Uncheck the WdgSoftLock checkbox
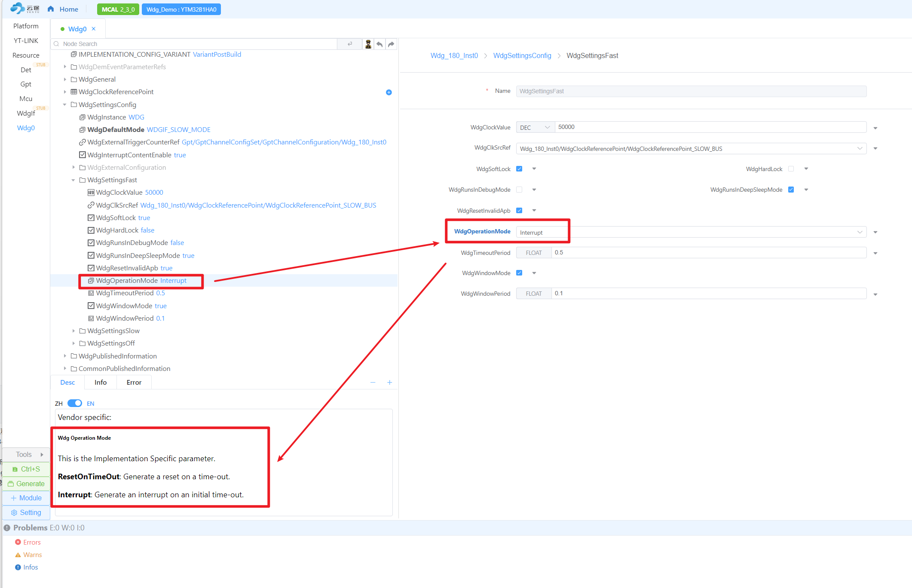 pos(519,169)
